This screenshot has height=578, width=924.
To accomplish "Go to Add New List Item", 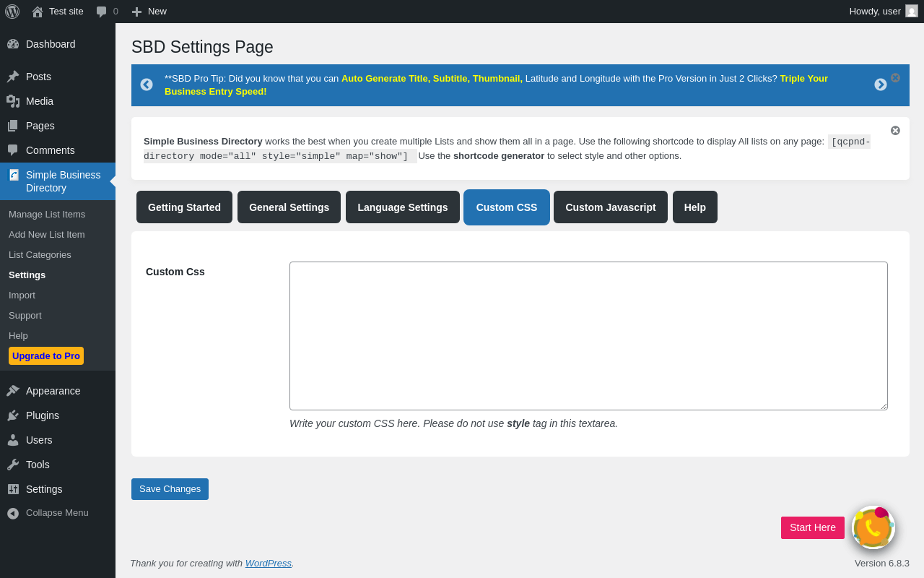I will 47,234.
